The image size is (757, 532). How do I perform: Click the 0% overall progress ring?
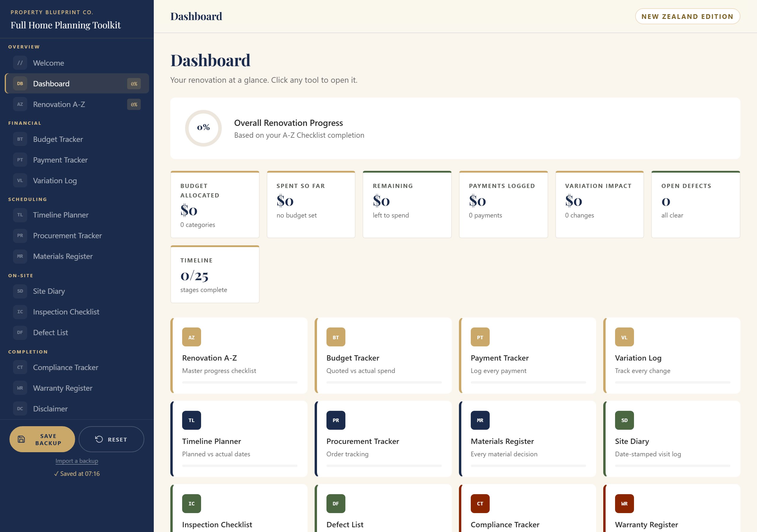coord(203,128)
